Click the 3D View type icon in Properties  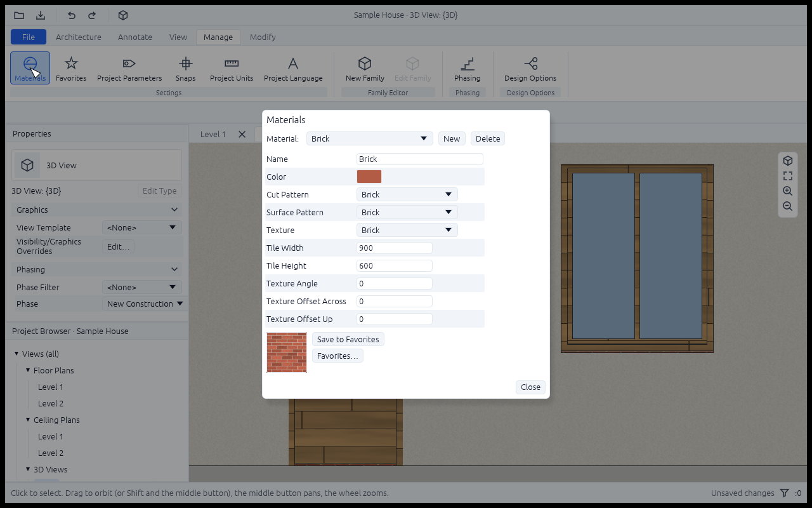27,165
